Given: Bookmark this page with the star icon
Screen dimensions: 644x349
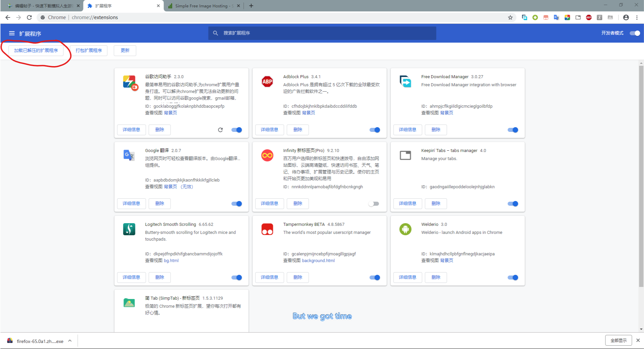Looking at the screenshot, I should (x=510, y=17).
